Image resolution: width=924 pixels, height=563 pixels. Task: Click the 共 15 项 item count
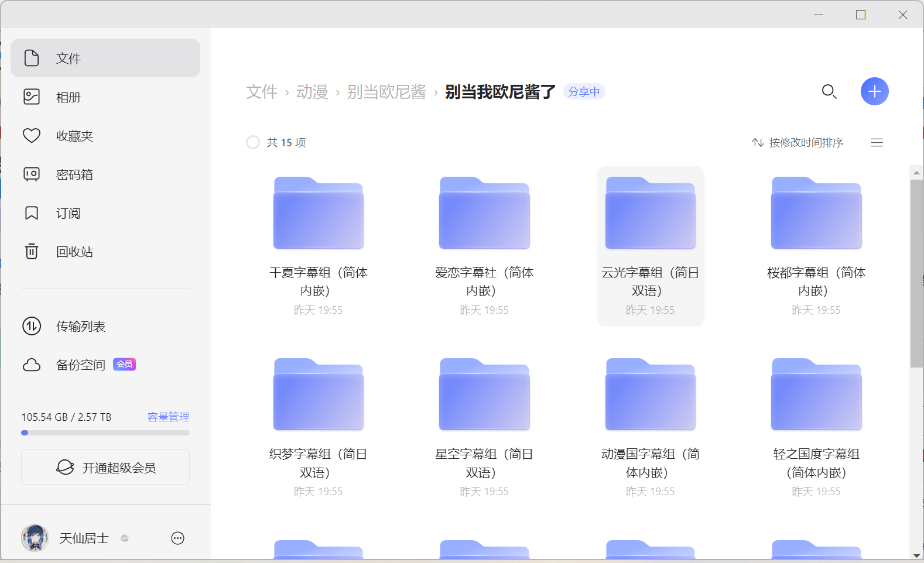click(x=286, y=142)
